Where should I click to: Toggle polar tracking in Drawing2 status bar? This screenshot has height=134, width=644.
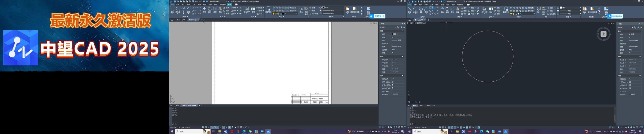[212, 127]
